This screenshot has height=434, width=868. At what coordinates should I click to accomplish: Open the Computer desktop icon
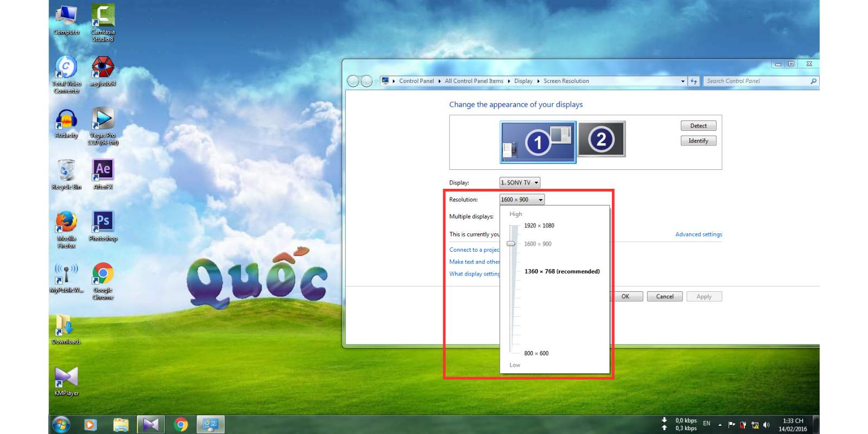[x=66, y=21]
